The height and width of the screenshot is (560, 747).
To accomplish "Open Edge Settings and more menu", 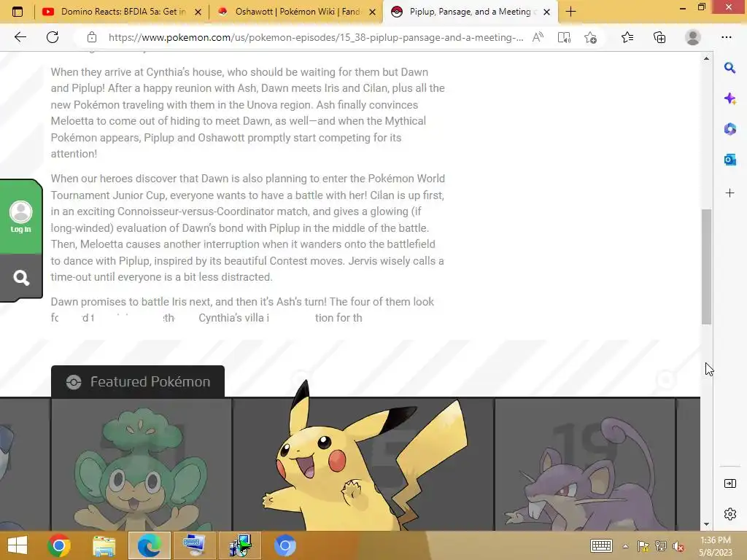I will [726, 37].
